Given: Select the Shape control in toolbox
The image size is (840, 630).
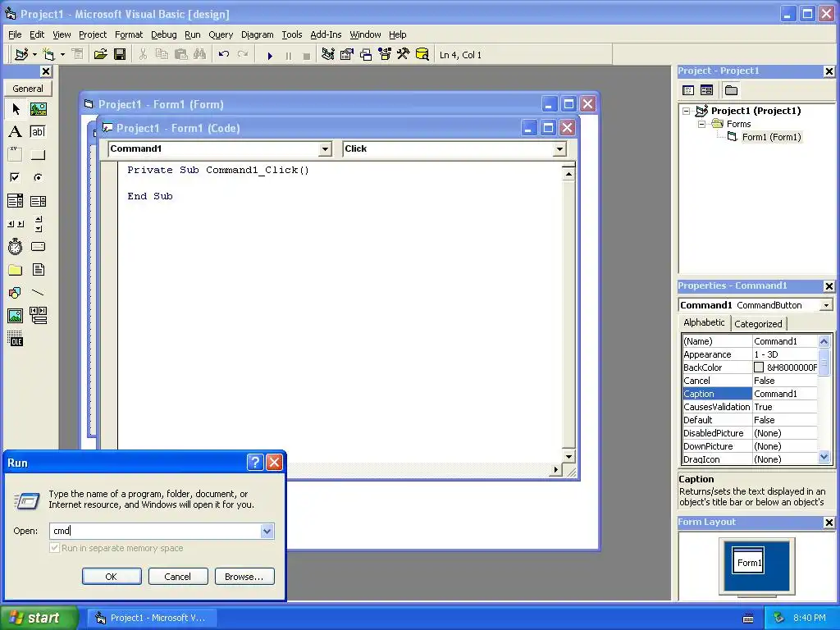Looking at the screenshot, I should click(x=16, y=293).
